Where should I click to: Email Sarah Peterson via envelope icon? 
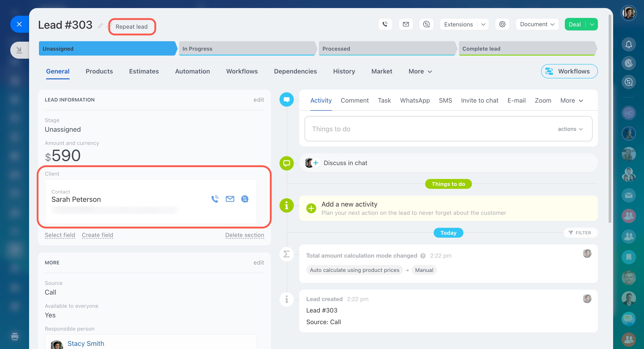[230, 199]
